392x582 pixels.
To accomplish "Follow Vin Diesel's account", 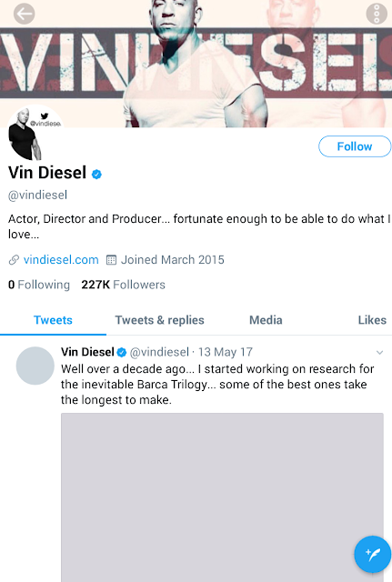I will [x=355, y=146].
